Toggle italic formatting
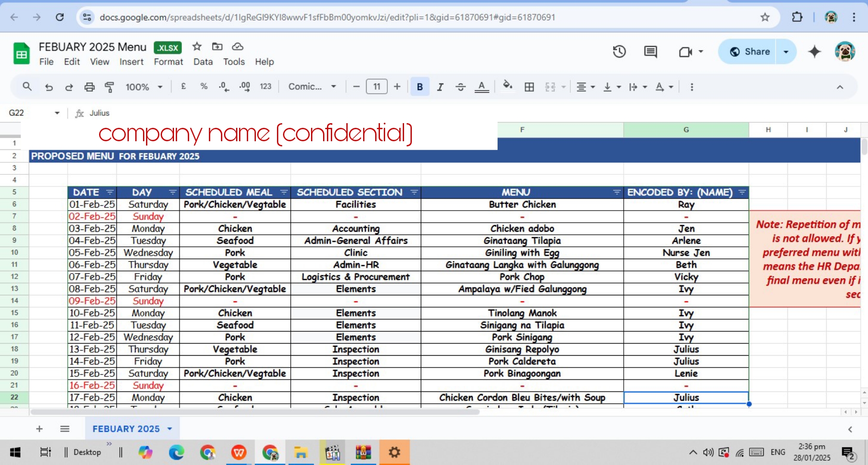 click(x=440, y=87)
